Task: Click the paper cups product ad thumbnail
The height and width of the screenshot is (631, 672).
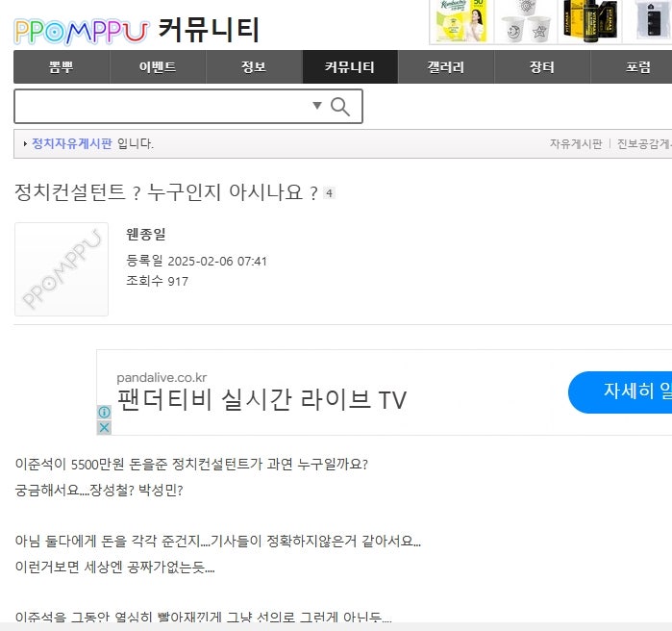Action: click(526, 21)
